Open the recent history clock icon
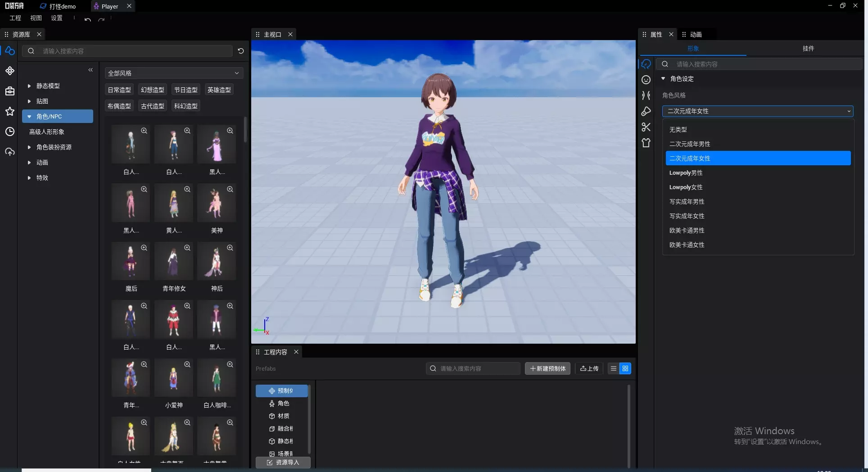The image size is (868, 472). (9, 132)
